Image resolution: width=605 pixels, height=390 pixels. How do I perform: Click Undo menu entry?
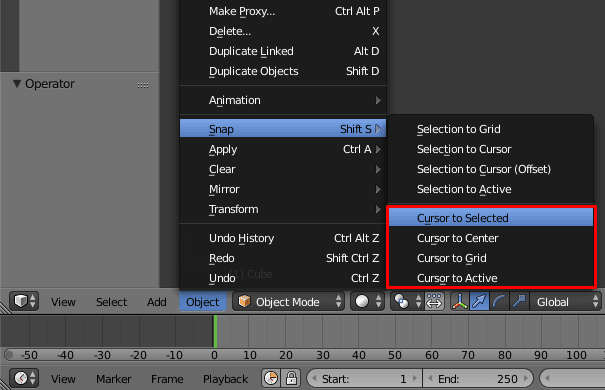point(283,278)
